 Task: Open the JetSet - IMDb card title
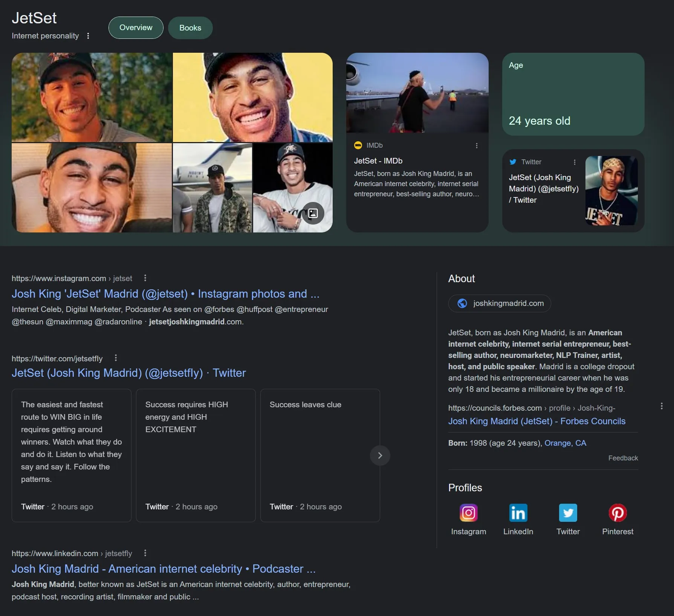click(x=378, y=161)
